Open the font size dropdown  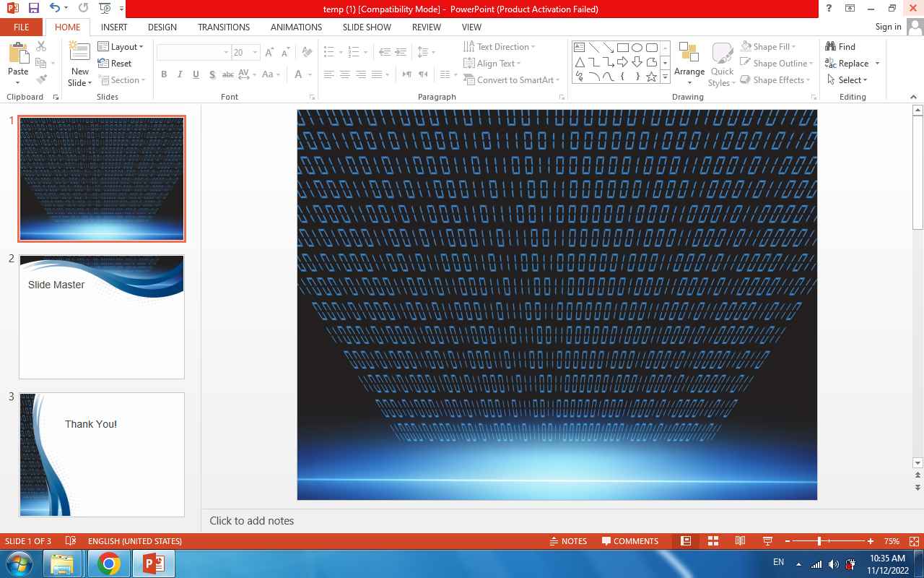(x=255, y=53)
